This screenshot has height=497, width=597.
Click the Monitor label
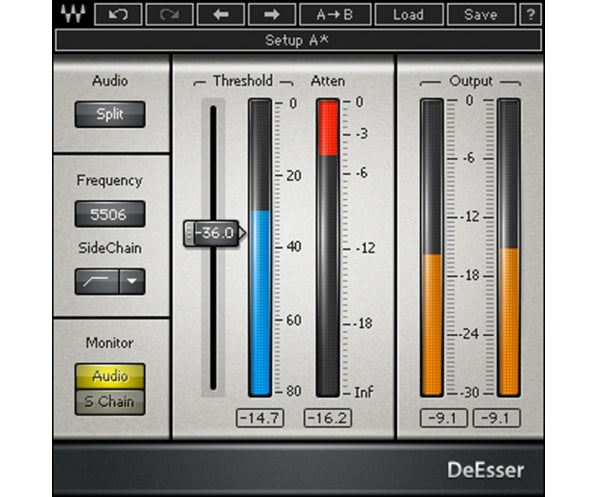[x=110, y=343]
